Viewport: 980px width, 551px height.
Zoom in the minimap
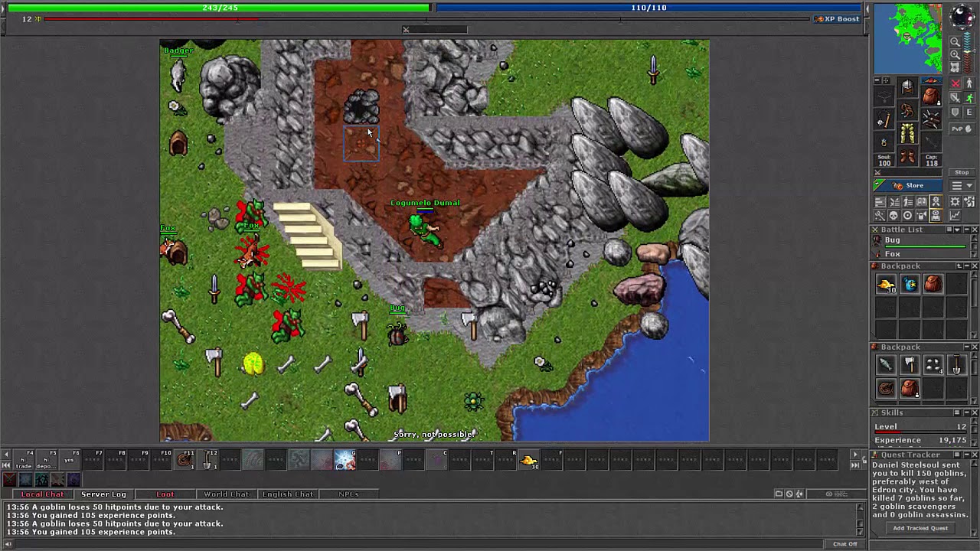coord(955,54)
